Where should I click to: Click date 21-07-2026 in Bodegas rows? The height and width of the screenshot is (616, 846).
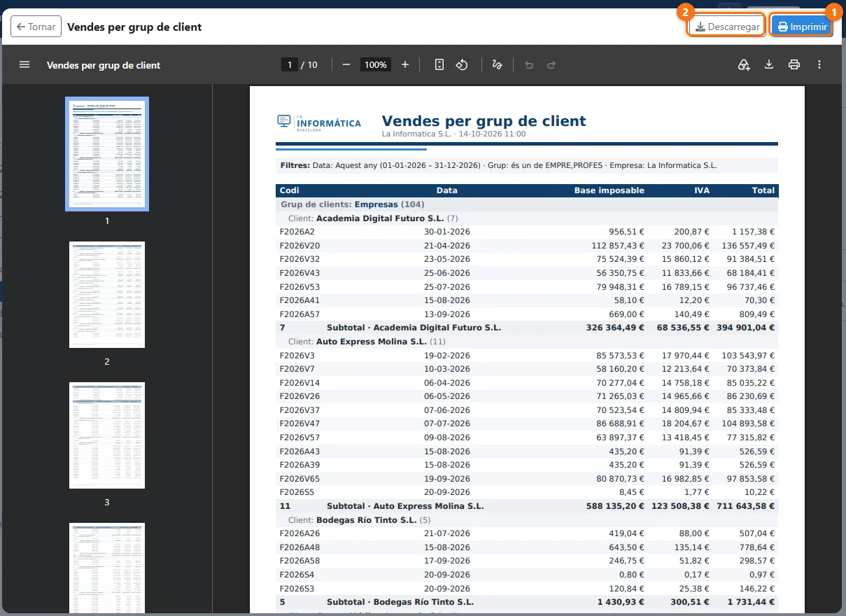[447, 533]
